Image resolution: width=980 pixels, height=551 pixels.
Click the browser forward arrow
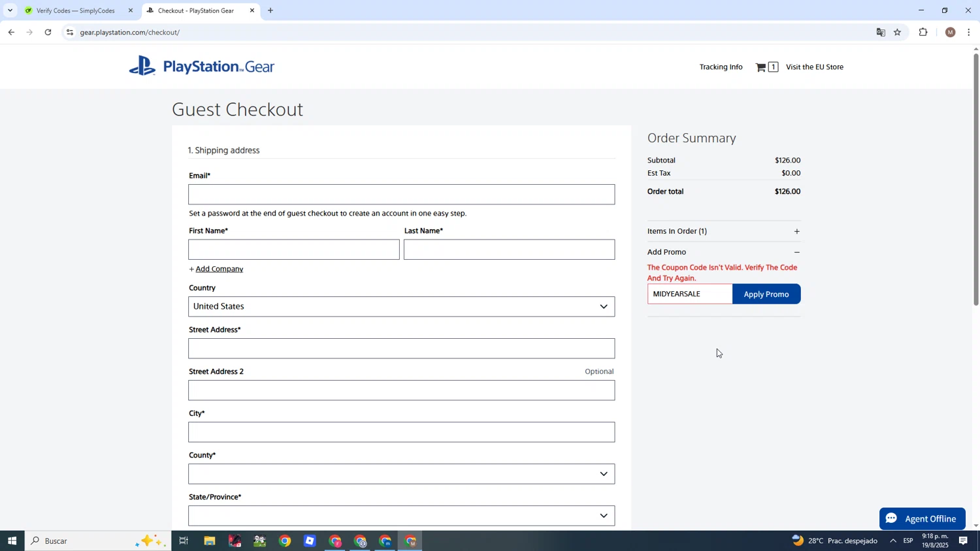(x=29, y=32)
